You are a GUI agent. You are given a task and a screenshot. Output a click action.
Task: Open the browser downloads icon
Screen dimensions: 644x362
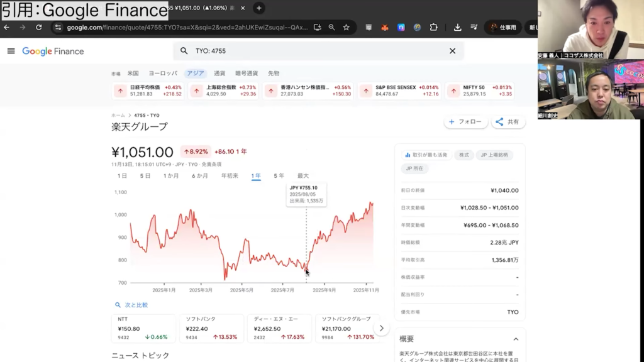click(x=457, y=28)
